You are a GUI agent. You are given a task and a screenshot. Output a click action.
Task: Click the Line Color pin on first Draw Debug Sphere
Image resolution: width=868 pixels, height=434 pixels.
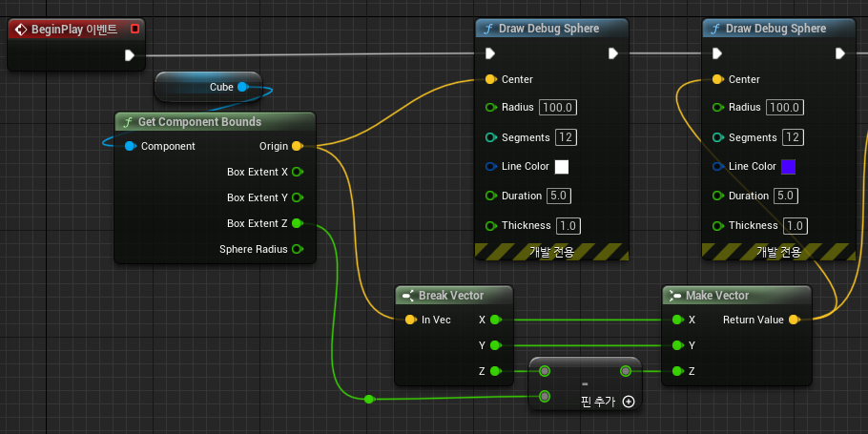(490, 166)
